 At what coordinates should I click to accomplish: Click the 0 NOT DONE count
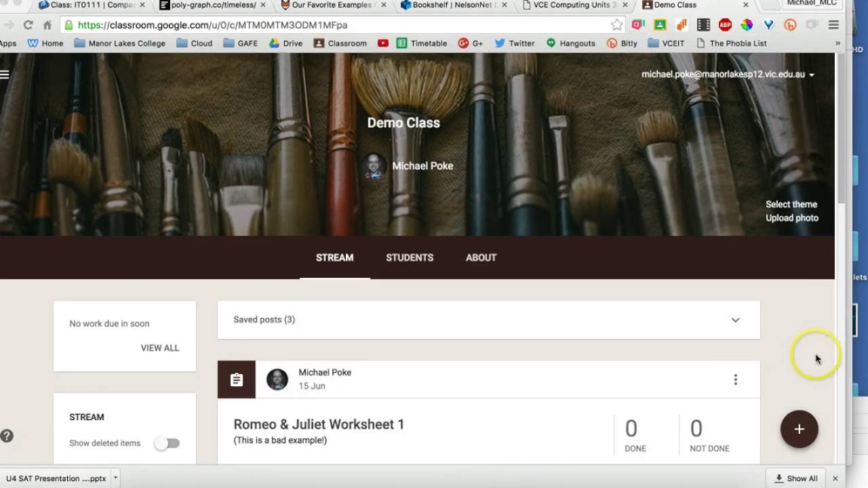coord(709,434)
